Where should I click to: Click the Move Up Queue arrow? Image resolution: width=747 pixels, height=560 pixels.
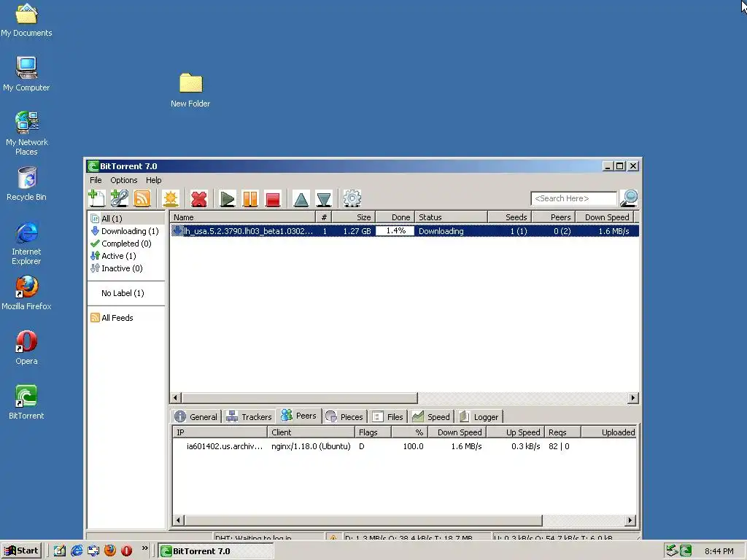click(301, 198)
